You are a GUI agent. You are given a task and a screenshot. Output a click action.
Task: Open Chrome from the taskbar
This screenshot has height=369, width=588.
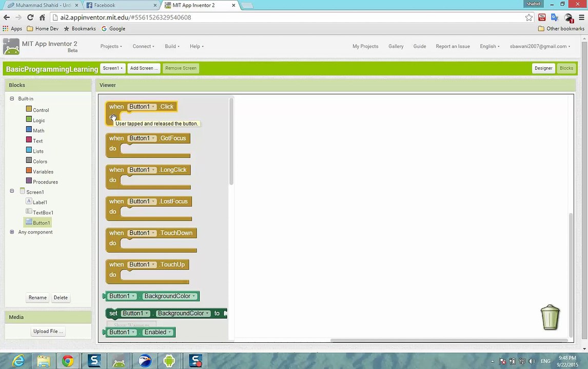(x=68, y=361)
